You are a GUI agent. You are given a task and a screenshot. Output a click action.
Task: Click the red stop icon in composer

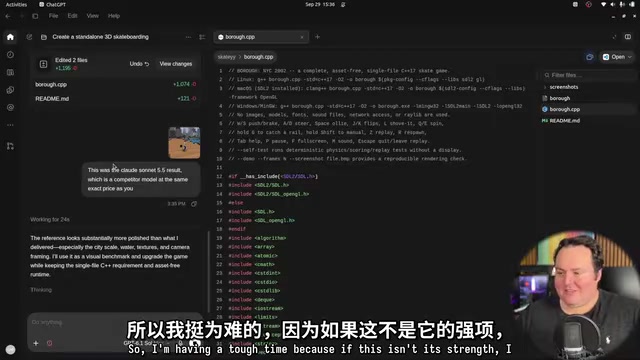point(49,343)
